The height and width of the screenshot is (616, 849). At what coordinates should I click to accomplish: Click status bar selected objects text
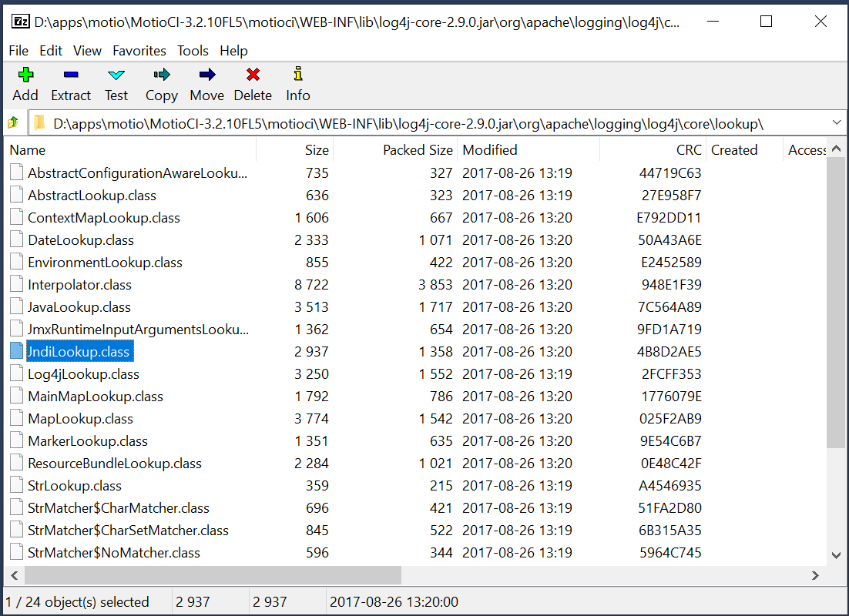77,601
